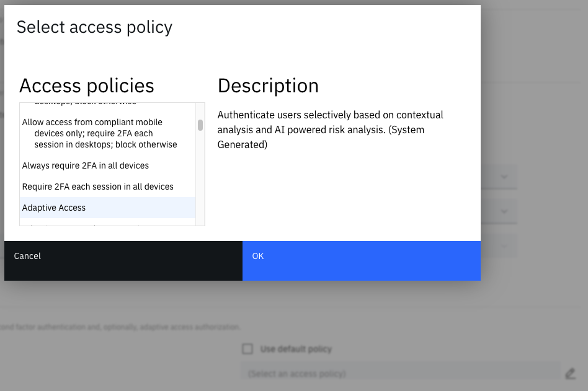Select Allow access from compliant mobile devices policy
This screenshot has height=391, width=588.
[108, 133]
